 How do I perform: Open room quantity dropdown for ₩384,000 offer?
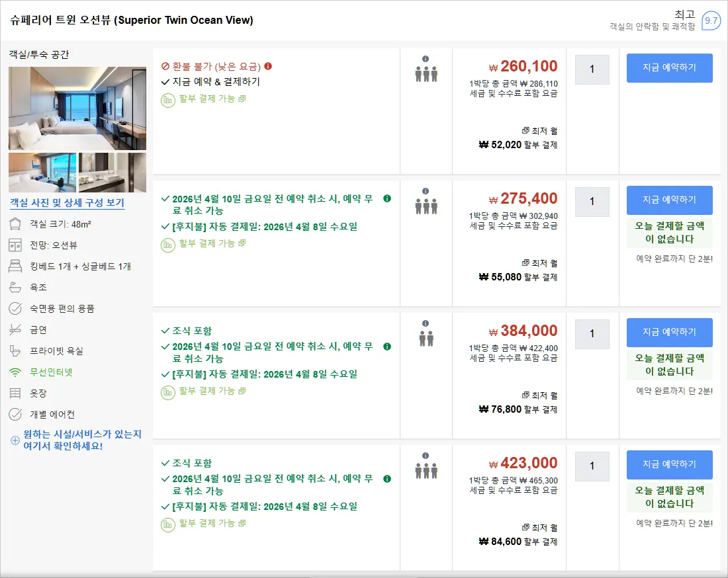592,334
